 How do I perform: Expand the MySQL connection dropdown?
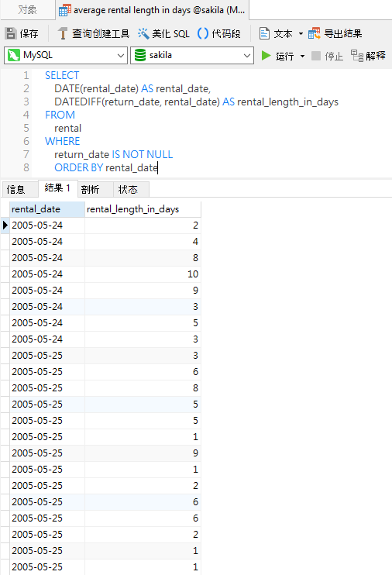[x=120, y=56]
